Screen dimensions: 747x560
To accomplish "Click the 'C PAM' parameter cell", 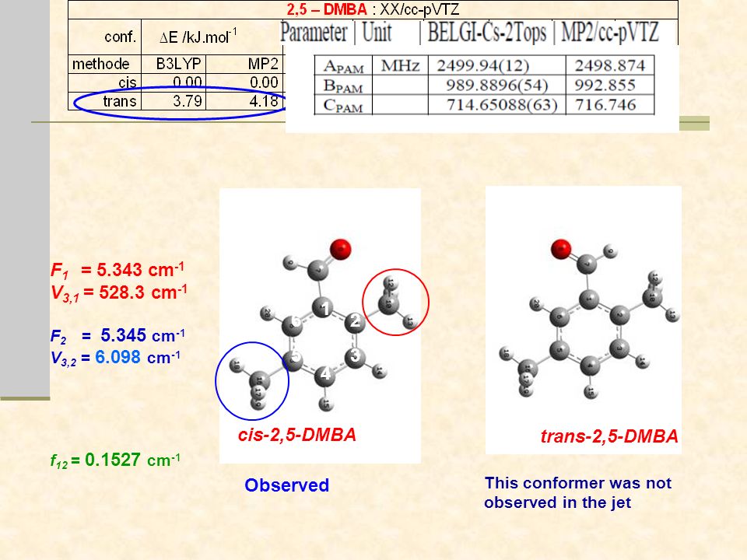I will [343, 105].
